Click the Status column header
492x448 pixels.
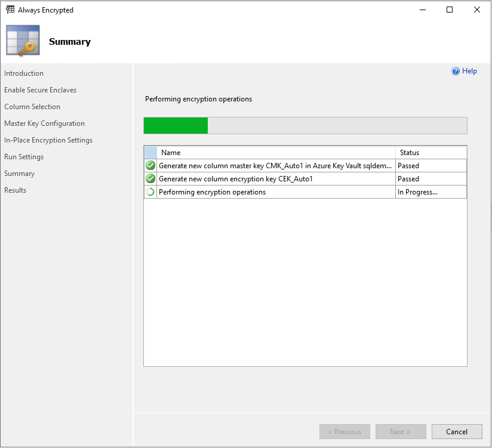(431, 152)
